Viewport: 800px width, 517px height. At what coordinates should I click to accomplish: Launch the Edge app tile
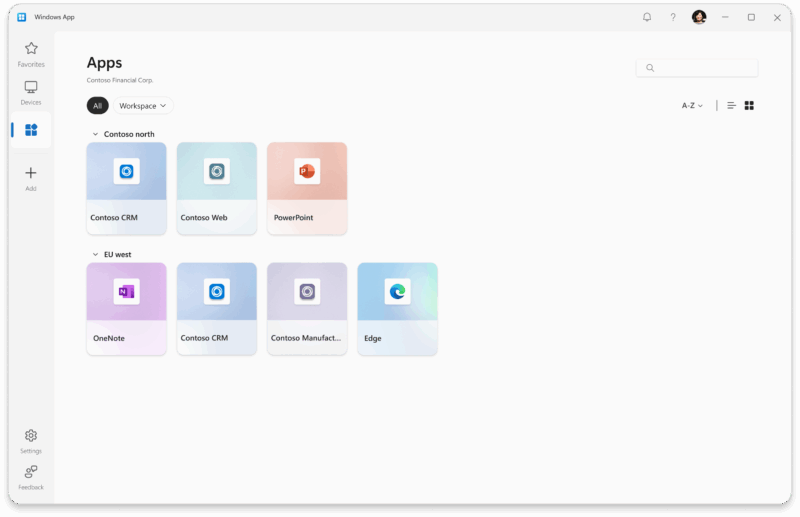click(x=397, y=309)
